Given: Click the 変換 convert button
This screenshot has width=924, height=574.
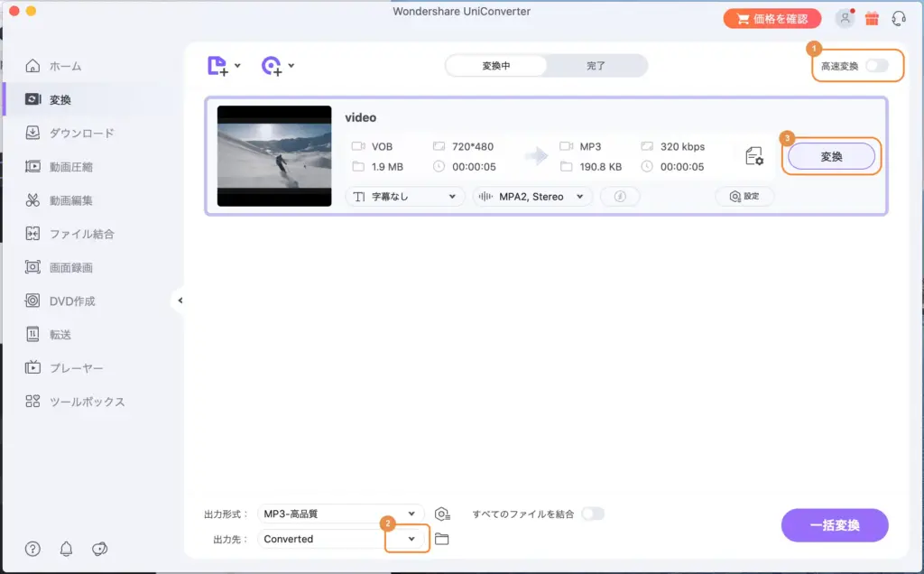Looking at the screenshot, I should click(831, 155).
